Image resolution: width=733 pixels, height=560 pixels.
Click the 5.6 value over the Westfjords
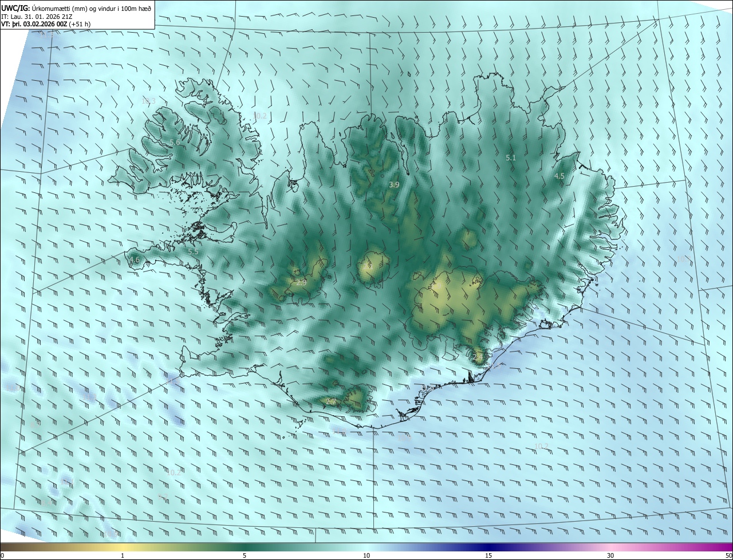[175, 142]
